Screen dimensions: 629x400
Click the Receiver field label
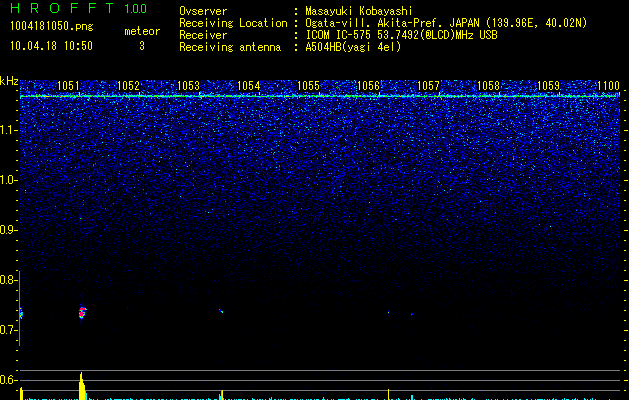point(203,35)
